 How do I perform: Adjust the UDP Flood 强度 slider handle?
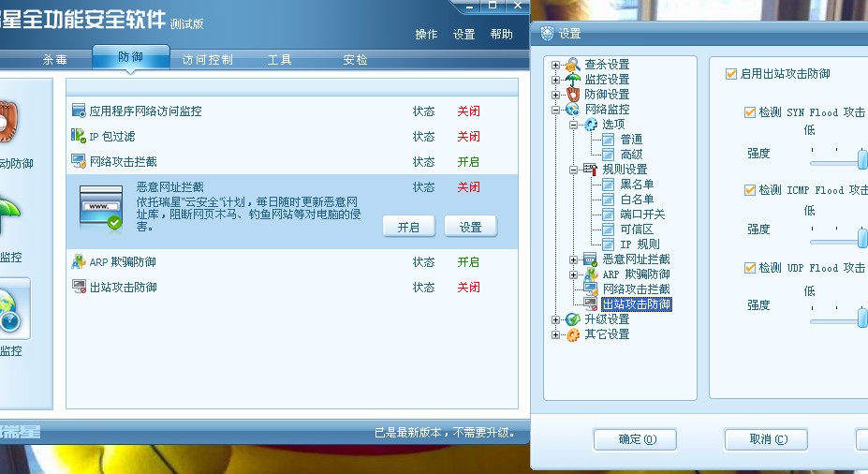(861, 317)
